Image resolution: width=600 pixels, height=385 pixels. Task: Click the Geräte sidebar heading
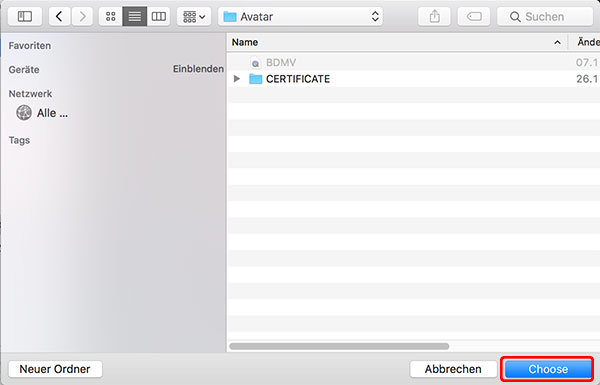coord(24,70)
